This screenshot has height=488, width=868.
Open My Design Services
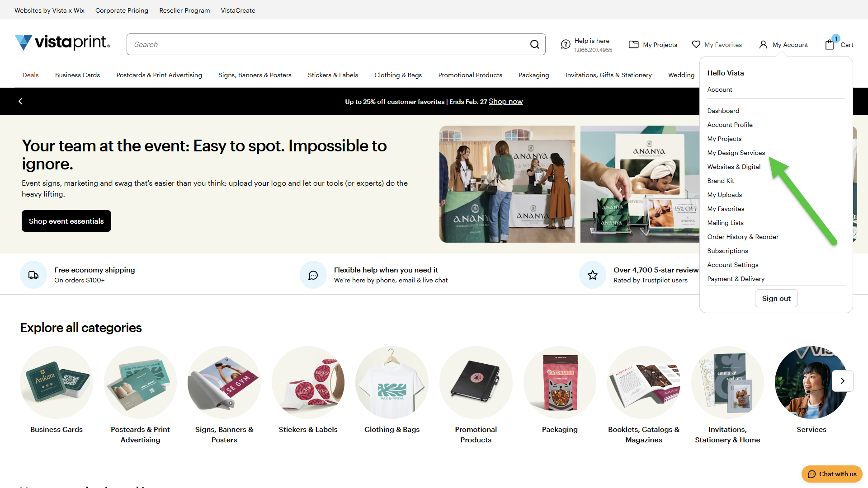tap(736, 153)
